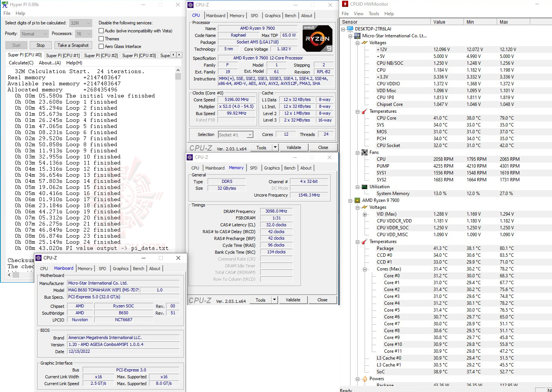Click the Utilization icon in HWMonitor tree
The height and width of the screenshot is (392, 552).
(x=365, y=187)
